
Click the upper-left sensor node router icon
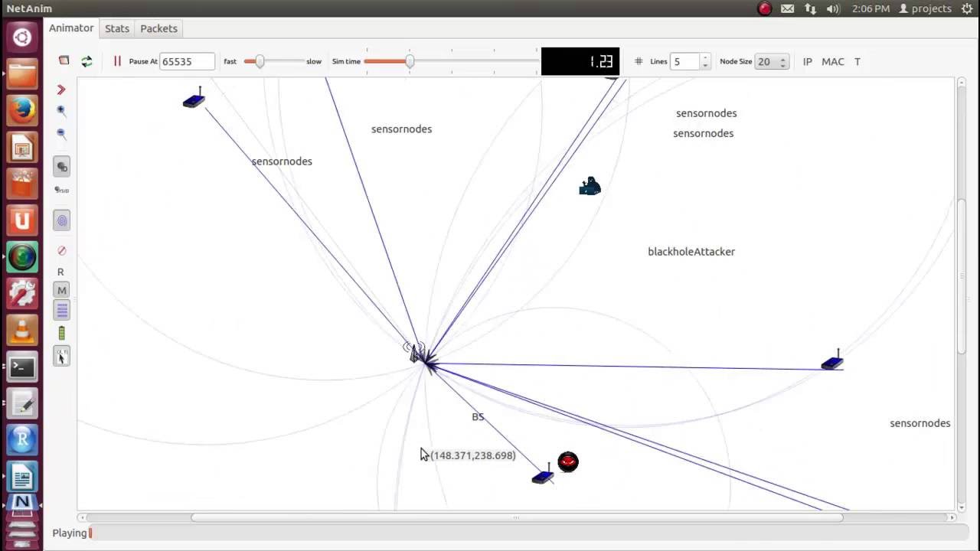pyautogui.click(x=194, y=99)
